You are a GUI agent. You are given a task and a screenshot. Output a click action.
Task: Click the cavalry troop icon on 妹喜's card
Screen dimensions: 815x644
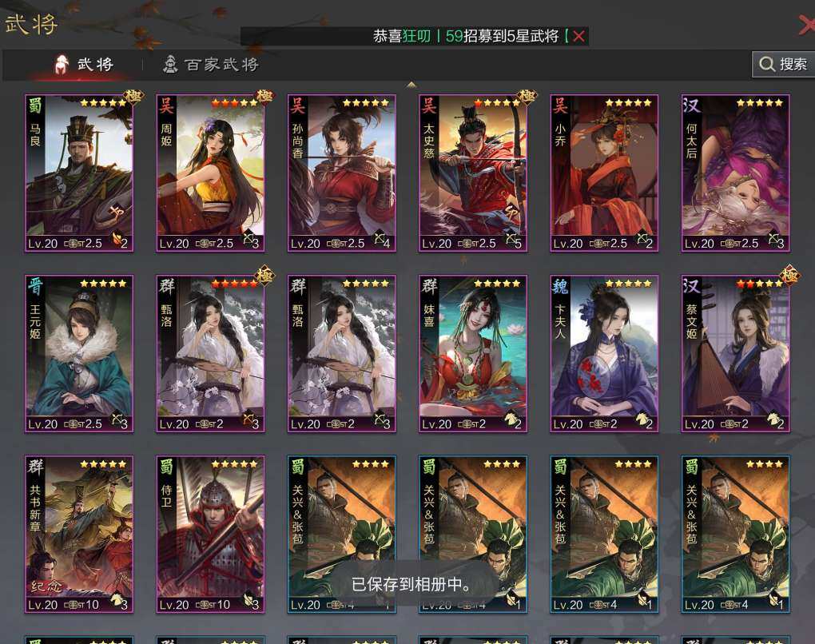pos(513,419)
